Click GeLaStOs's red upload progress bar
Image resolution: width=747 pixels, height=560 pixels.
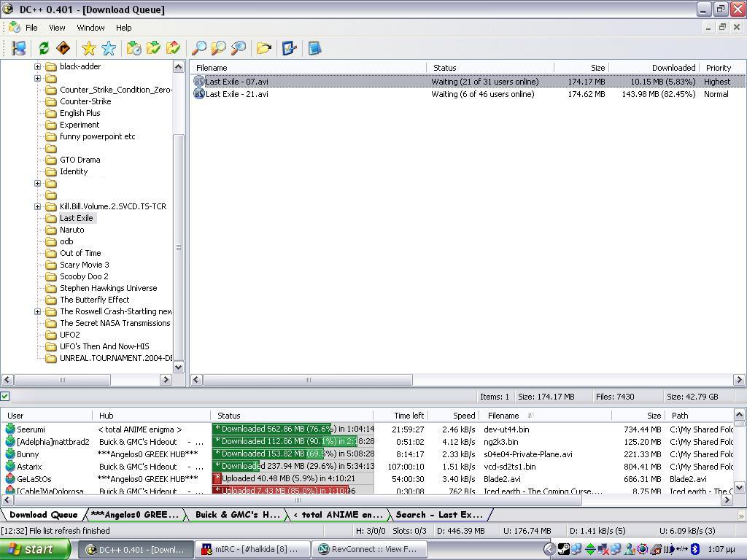point(293,478)
